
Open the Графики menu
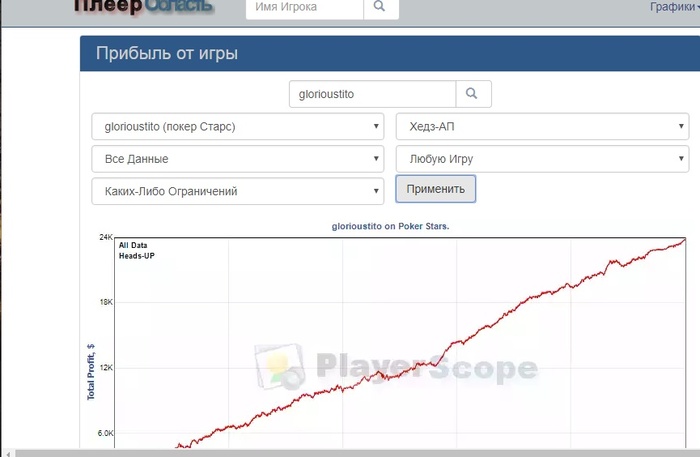(674, 7)
